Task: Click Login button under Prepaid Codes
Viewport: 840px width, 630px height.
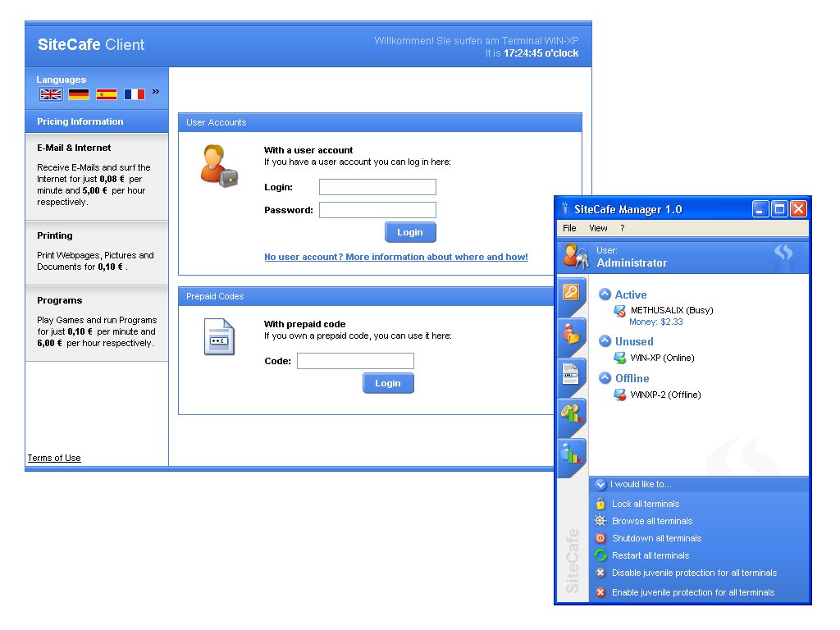Action: [x=388, y=383]
